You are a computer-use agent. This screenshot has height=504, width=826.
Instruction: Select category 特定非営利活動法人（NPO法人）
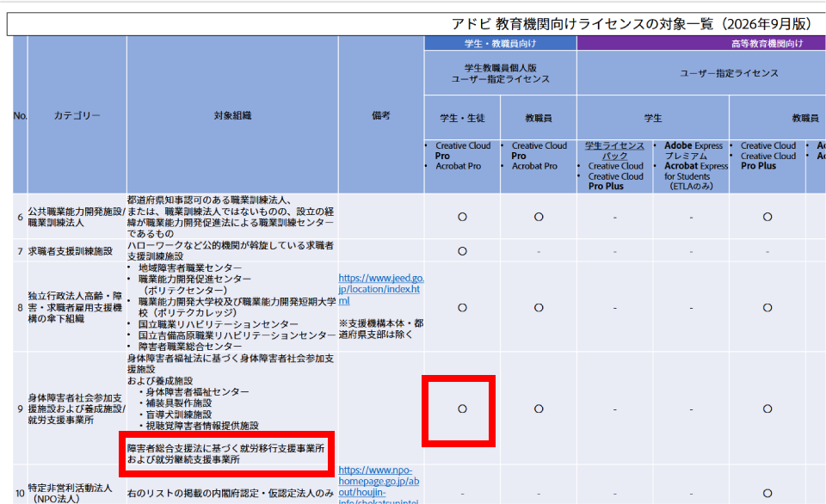70,494
